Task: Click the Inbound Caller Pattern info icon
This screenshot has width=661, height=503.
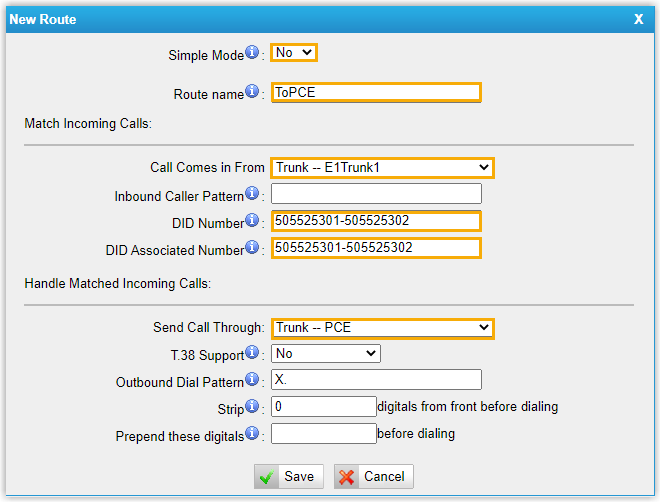Action: 252,193
